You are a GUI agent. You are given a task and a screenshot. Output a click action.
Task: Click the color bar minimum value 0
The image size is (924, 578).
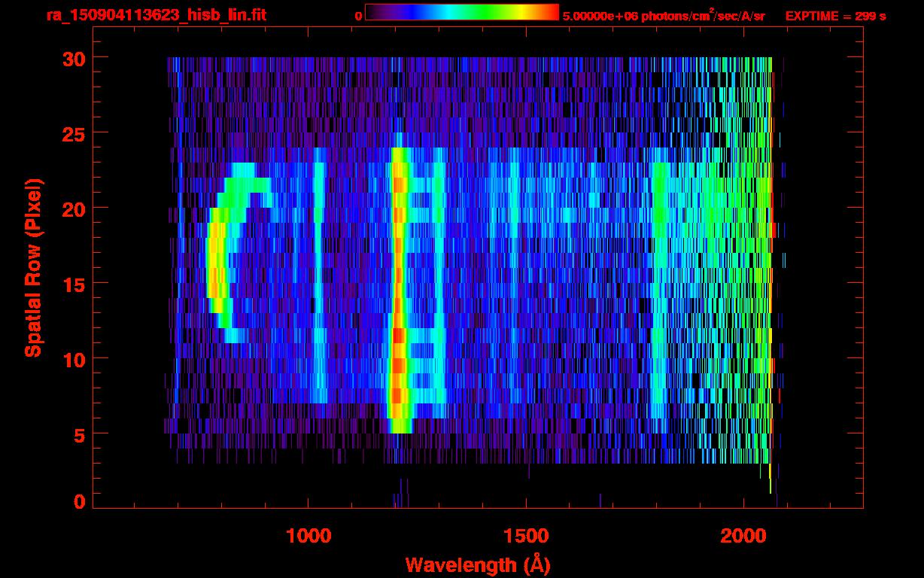coord(358,16)
